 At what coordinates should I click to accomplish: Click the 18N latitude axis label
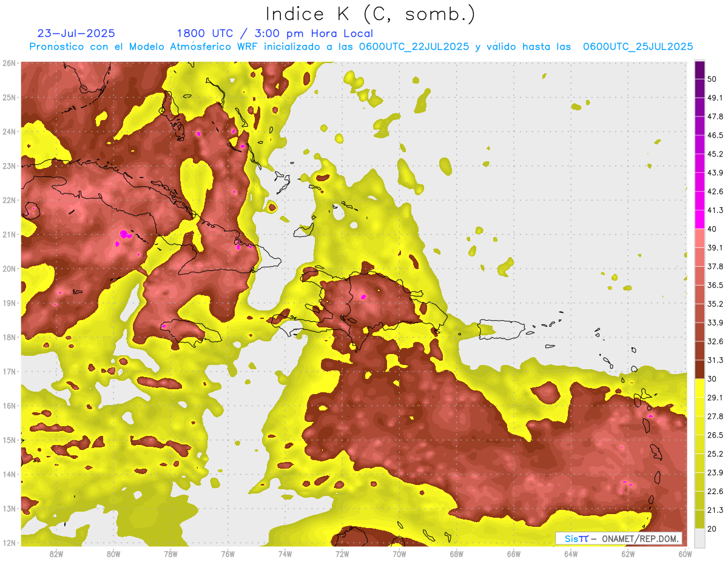9,337
